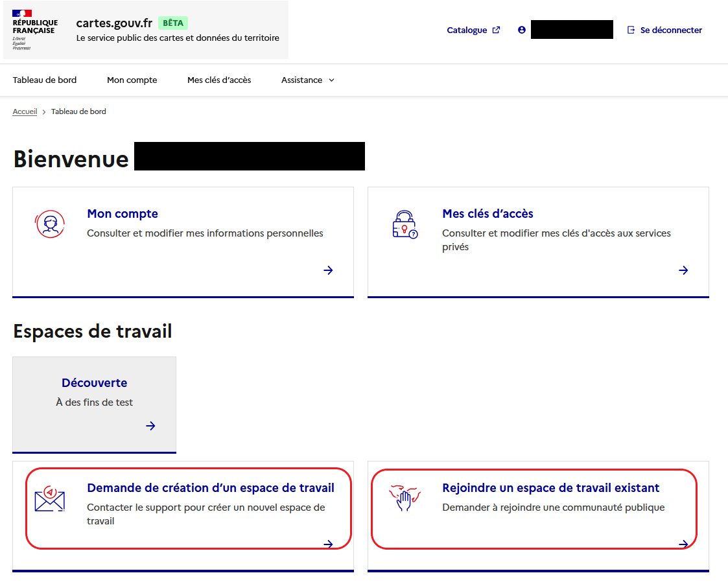Click Rejoindre un espace de travail existant

click(x=550, y=488)
